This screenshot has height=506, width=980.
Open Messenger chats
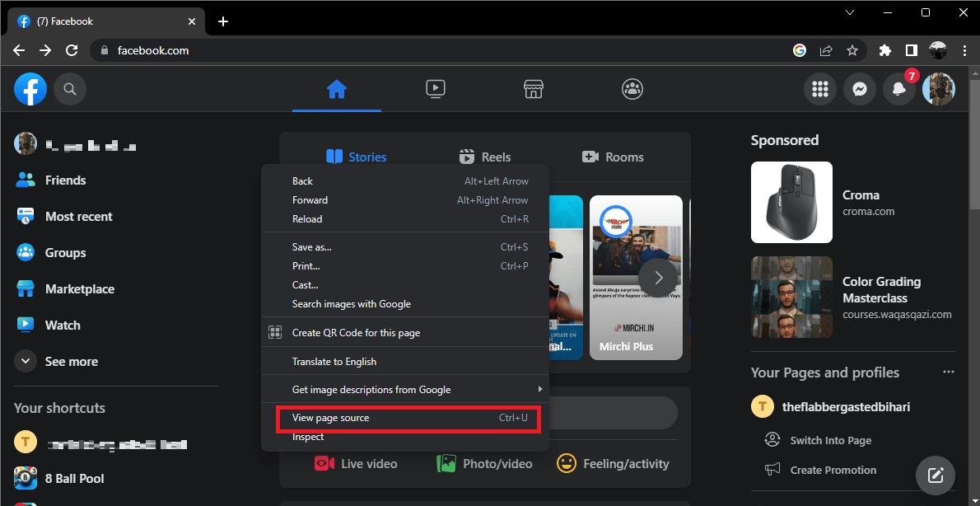pyautogui.click(x=860, y=90)
